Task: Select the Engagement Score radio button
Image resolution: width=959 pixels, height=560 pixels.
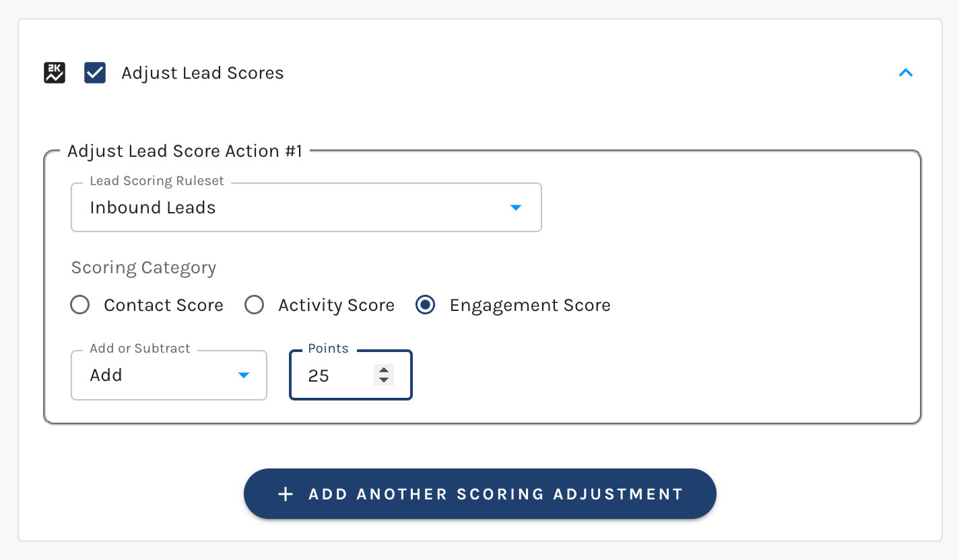Action: (x=425, y=306)
